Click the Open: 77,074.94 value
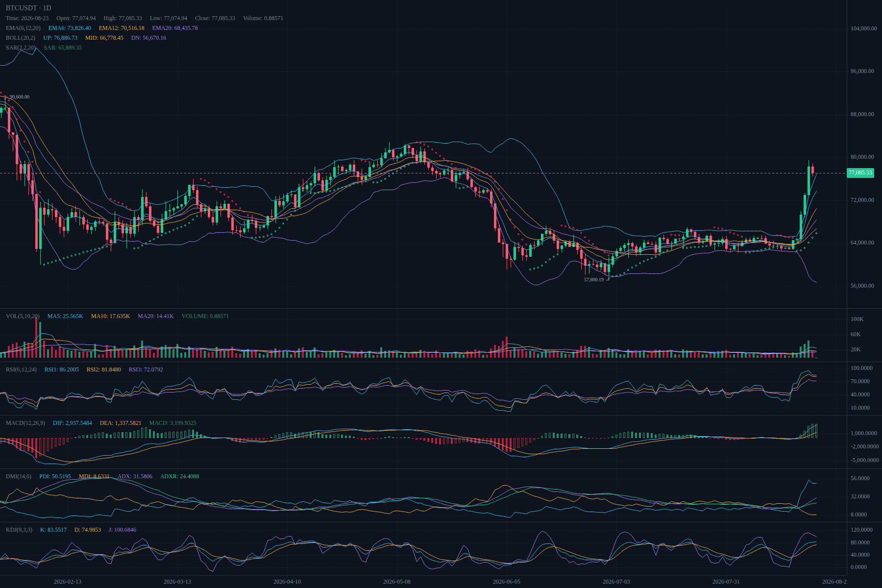Screen dimensions: 882x588 coord(76,18)
